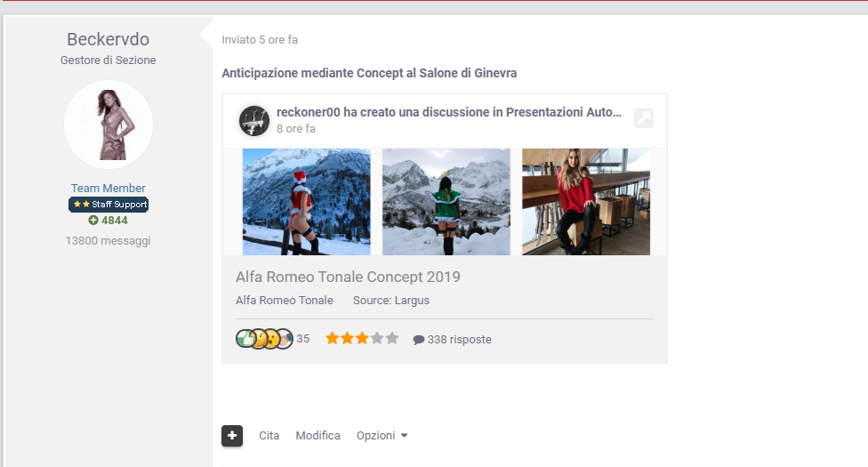Screen dimensions: 868x467
Task: Open reckoner00's discussion header link
Action: [449, 112]
